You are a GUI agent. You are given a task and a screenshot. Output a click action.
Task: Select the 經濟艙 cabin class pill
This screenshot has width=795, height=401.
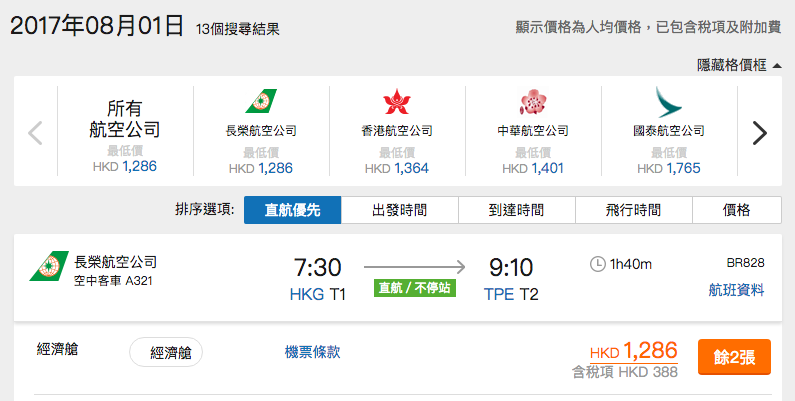(166, 352)
